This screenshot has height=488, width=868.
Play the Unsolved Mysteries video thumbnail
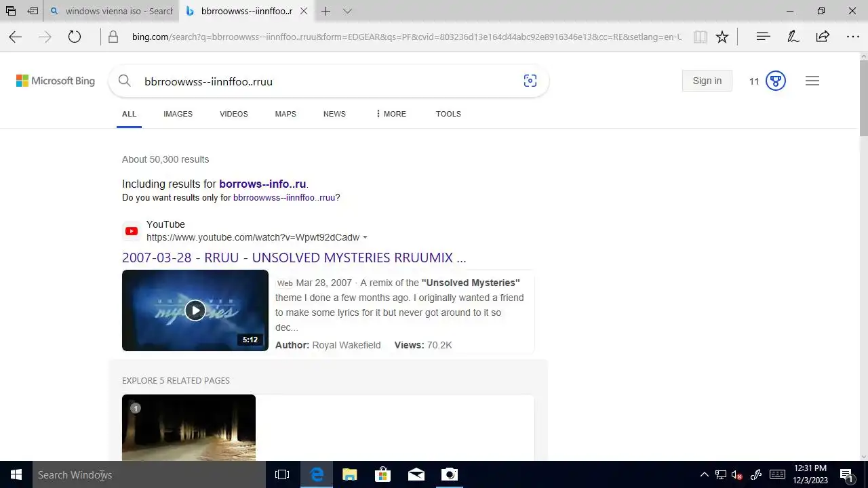pyautogui.click(x=195, y=310)
